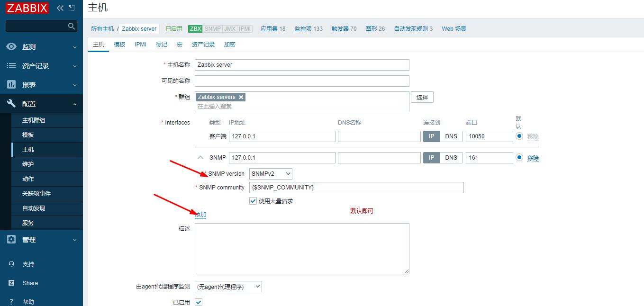Remove the SNMP interface via 移除
Screen dimensions: 644x306
[x=533, y=158]
